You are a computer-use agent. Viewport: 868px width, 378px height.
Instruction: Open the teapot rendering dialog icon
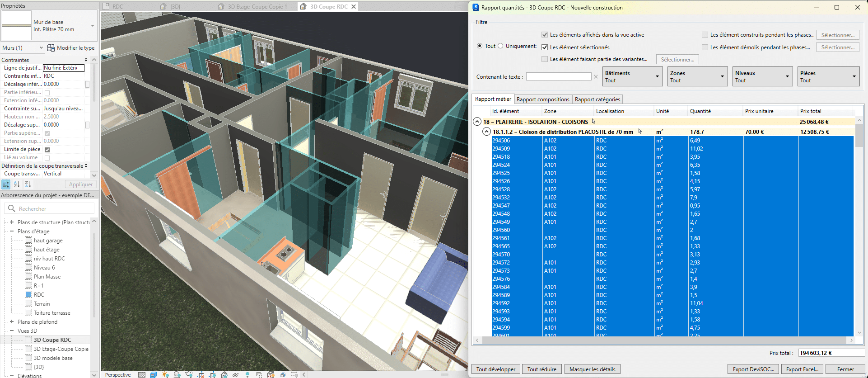(x=189, y=375)
